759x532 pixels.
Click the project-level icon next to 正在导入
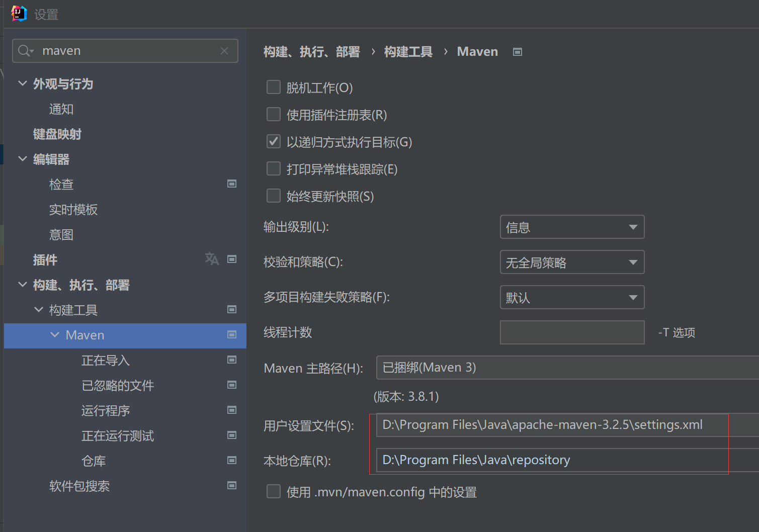[232, 360]
